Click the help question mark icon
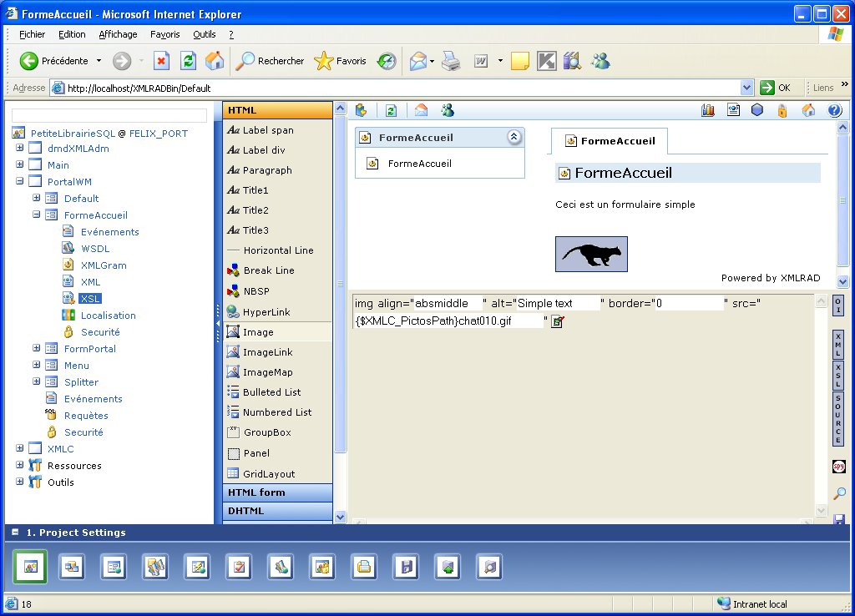Viewport: 855px width, 616px height. tap(834, 110)
